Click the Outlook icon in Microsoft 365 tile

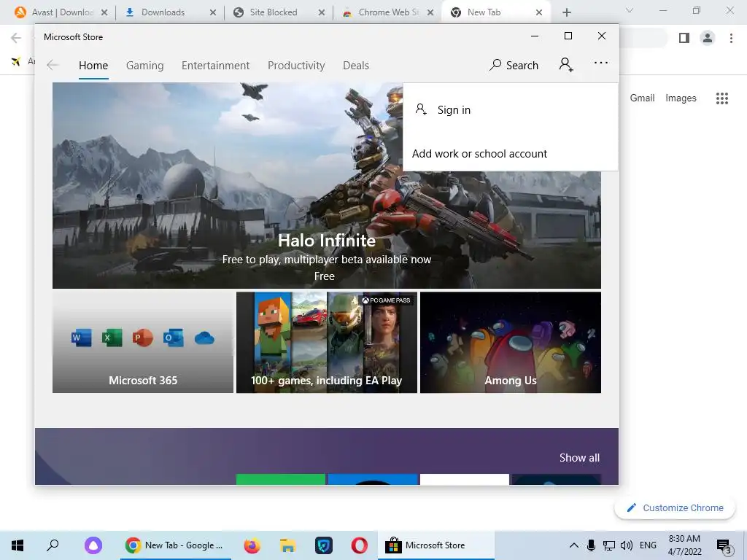pyautogui.click(x=173, y=338)
